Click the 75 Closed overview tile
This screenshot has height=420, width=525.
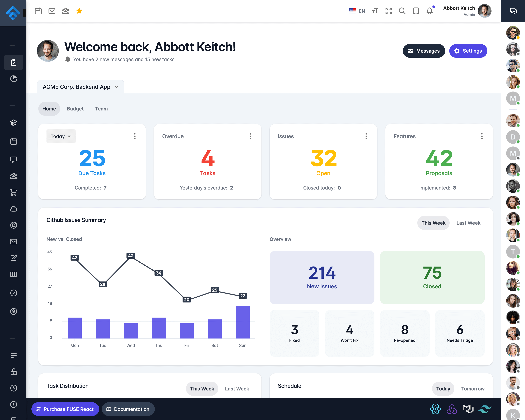tap(432, 277)
